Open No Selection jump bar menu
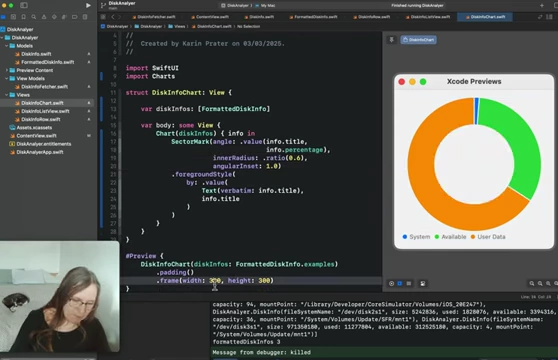558x360 pixels. tap(248, 26)
